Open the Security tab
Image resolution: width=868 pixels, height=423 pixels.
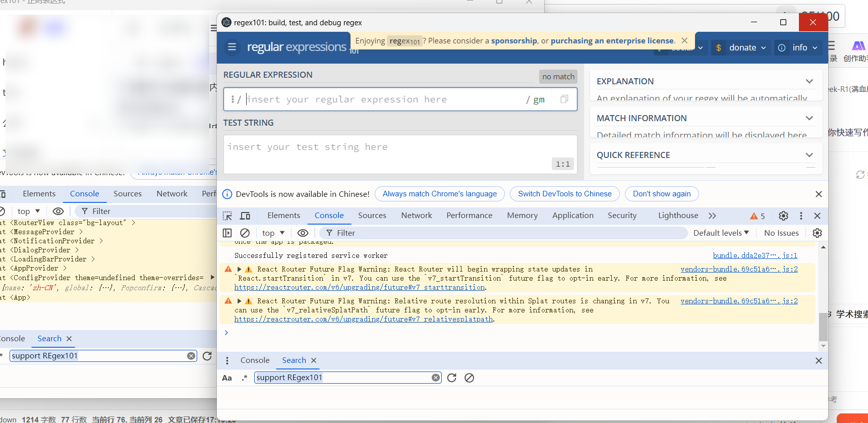pyautogui.click(x=622, y=216)
